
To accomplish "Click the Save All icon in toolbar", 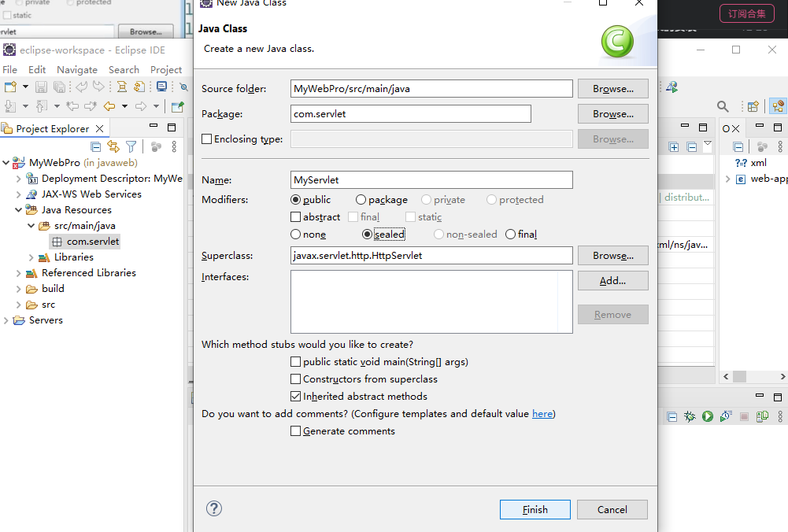I will 59,87.
